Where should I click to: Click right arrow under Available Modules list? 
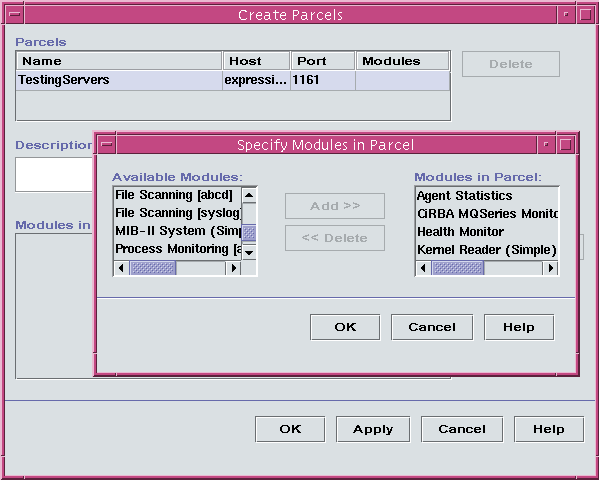(x=233, y=268)
